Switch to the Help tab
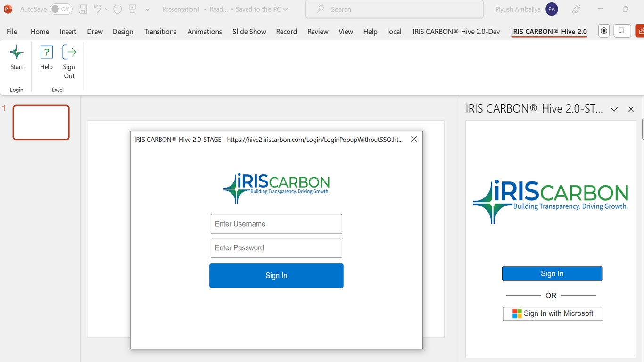Screen dimensions: 644x362 tap(370, 32)
